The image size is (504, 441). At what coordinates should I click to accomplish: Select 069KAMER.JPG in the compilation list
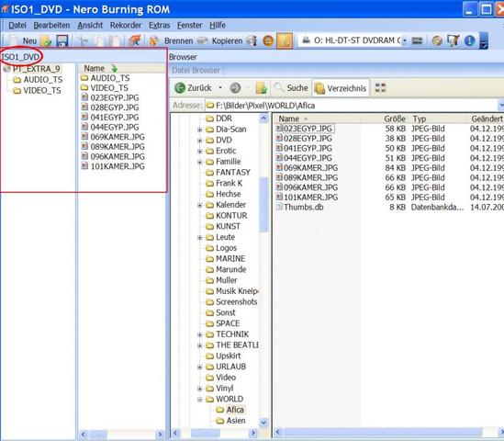point(113,137)
